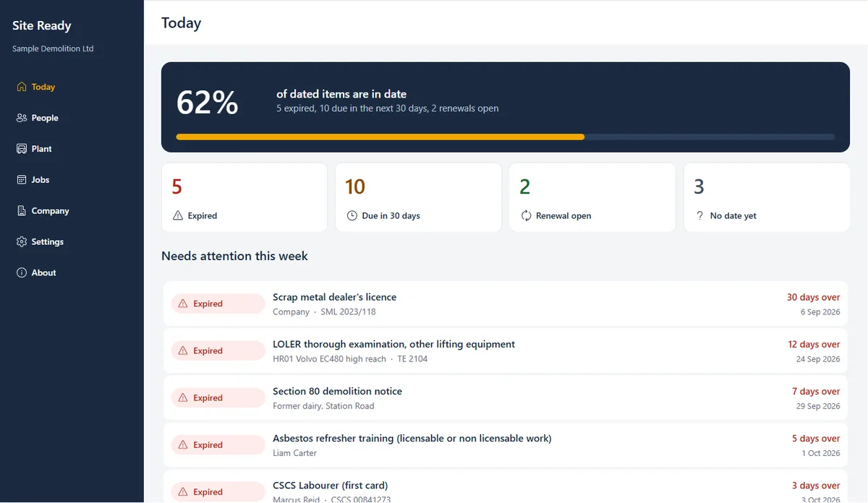
Task: Click the date "24 Sep 2026"
Action: point(818,359)
